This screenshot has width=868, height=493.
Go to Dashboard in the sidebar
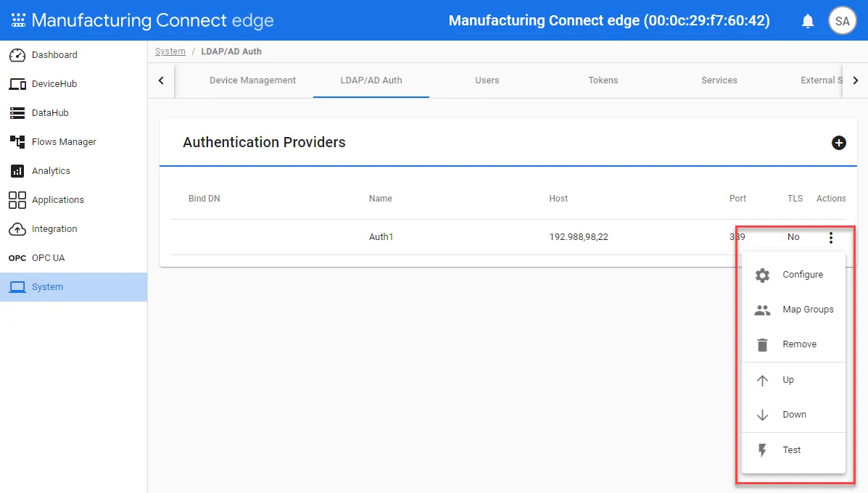tap(74, 55)
